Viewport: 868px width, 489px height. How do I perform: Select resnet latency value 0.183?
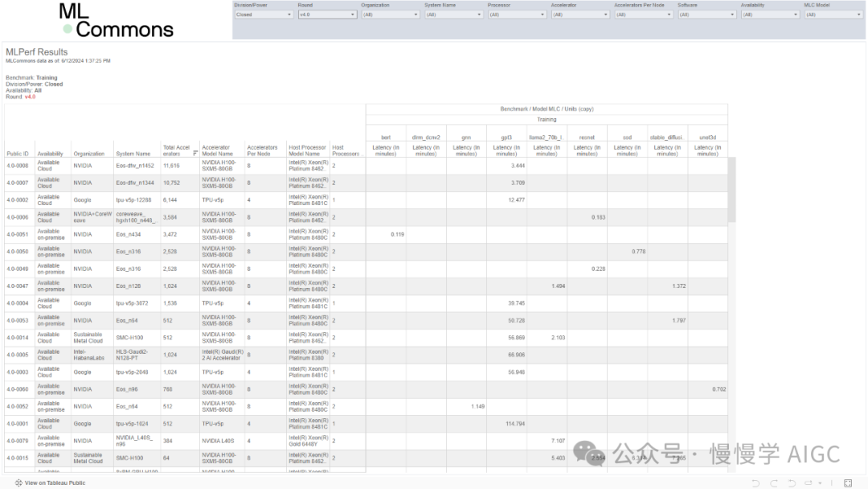click(598, 217)
